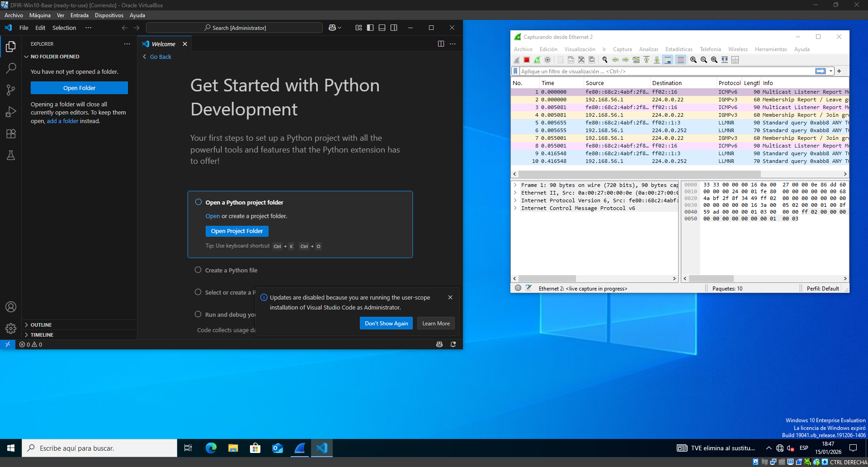The height and width of the screenshot is (467, 868).
Task: Click the Open Project Folder button
Action: click(x=237, y=231)
